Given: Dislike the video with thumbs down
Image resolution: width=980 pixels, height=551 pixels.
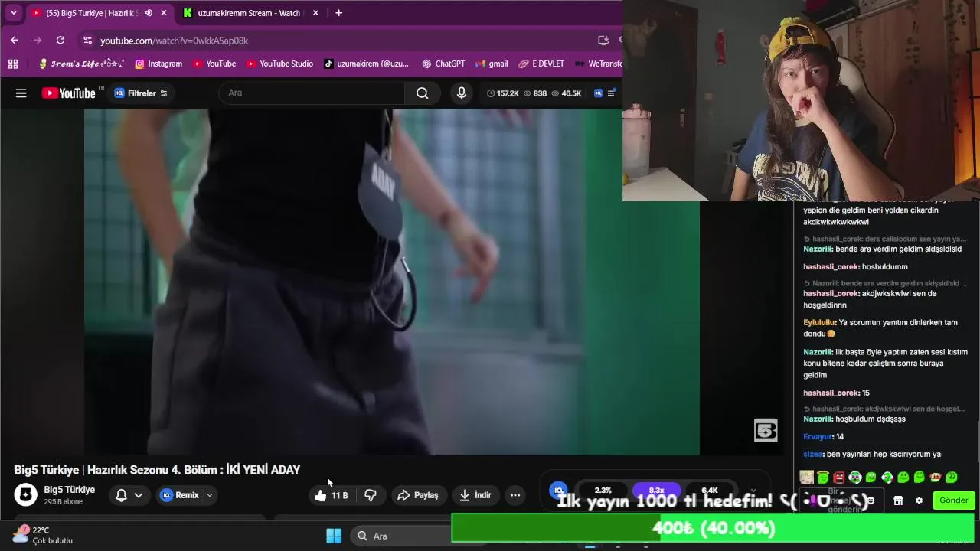Looking at the screenshot, I should pyautogui.click(x=371, y=495).
